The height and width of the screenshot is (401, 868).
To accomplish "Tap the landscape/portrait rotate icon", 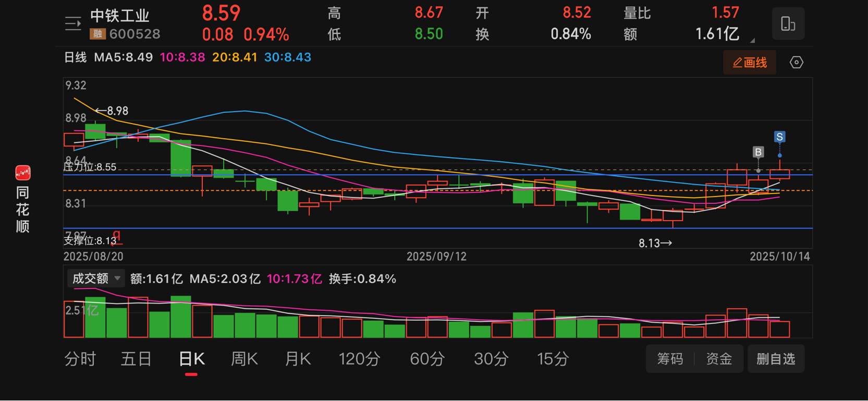I will (788, 24).
